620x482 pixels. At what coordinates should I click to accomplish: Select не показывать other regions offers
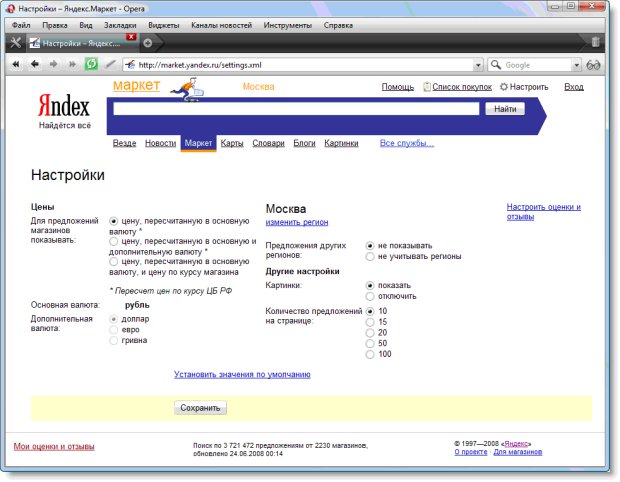pos(370,246)
